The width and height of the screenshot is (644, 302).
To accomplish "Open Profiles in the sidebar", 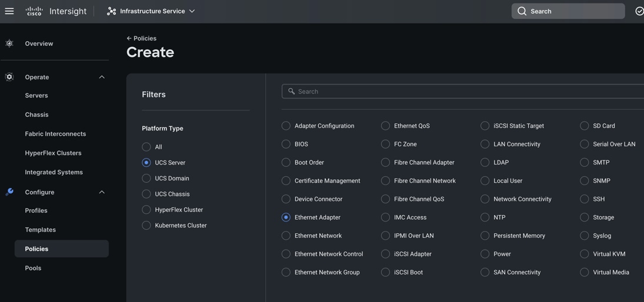I will pyautogui.click(x=36, y=210).
